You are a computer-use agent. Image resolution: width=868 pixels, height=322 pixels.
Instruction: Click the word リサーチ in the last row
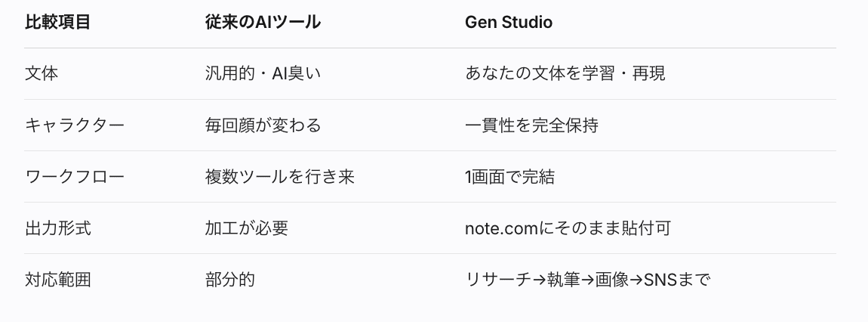coord(498,280)
